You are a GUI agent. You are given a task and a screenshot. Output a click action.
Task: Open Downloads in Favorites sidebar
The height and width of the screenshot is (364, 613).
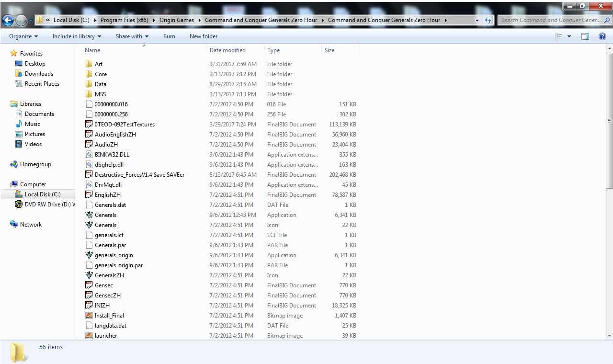[39, 74]
